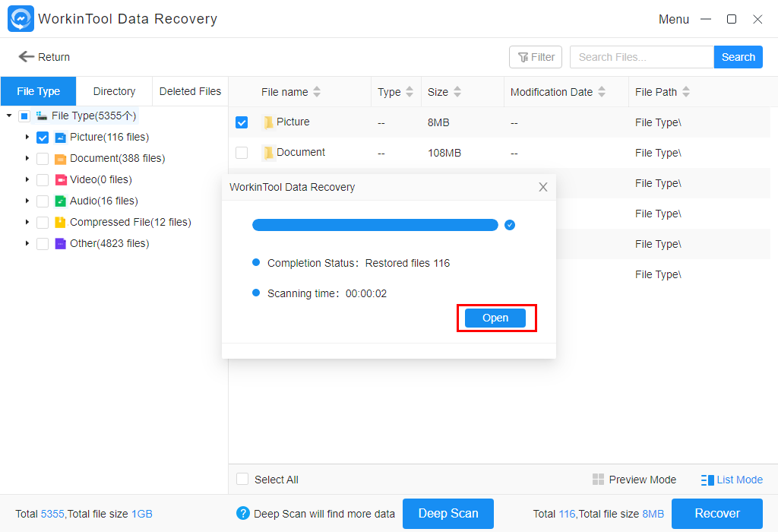The width and height of the screenshot is (778, 532).
Task: Switch to Preview Mode grid icon
Action: pos(599,480)
